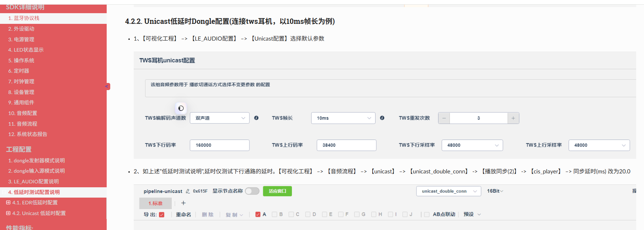Check the G checkbox
The width and height of the screenshot is (644, 230).
click(x=357, y=214)
